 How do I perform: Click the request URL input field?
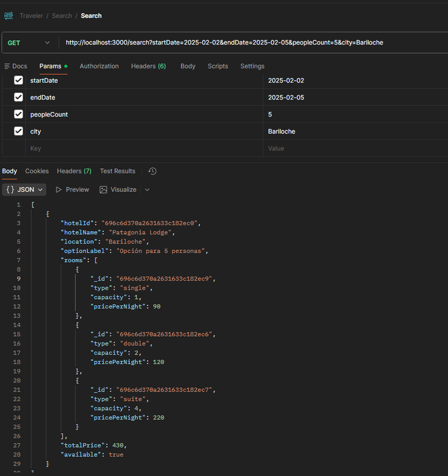(x=254, y=42)
